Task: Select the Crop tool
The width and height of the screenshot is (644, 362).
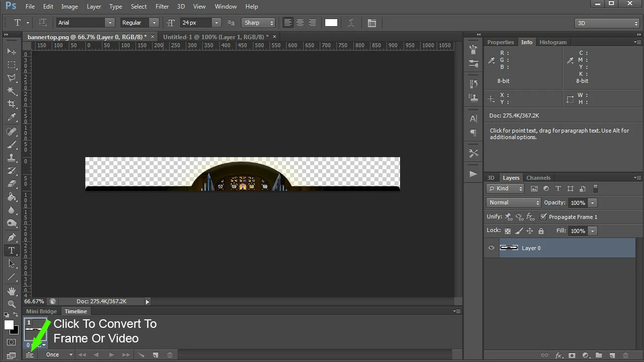Action: 12,104
